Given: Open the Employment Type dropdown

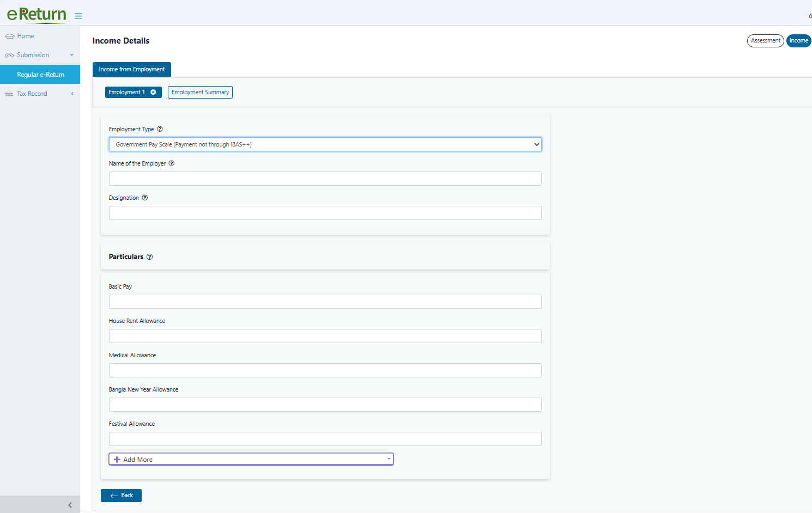Looking at the screenshot, I should [325, 144].
